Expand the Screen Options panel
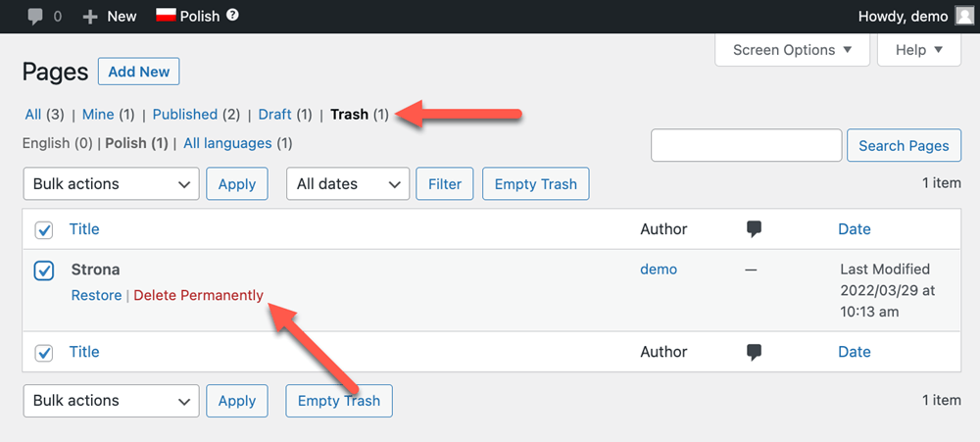This screenshot has height=442, width=980. [792, 50]
